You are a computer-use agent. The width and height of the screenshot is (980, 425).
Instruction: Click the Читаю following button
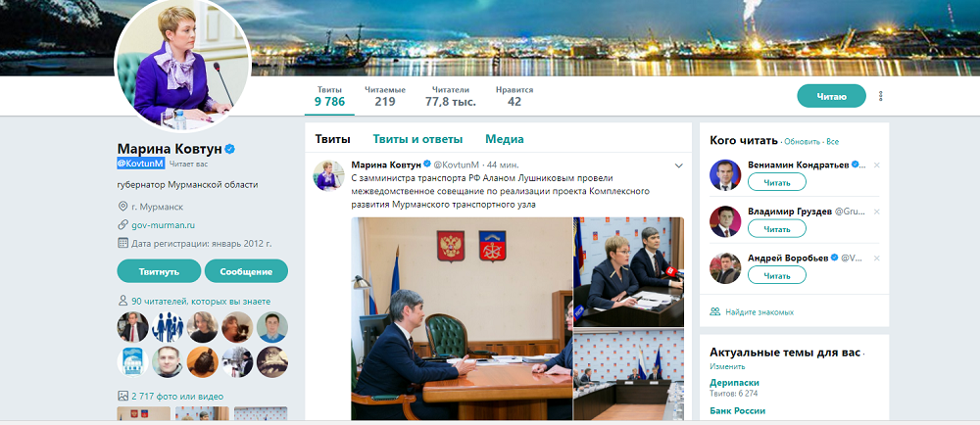[831, 96]
